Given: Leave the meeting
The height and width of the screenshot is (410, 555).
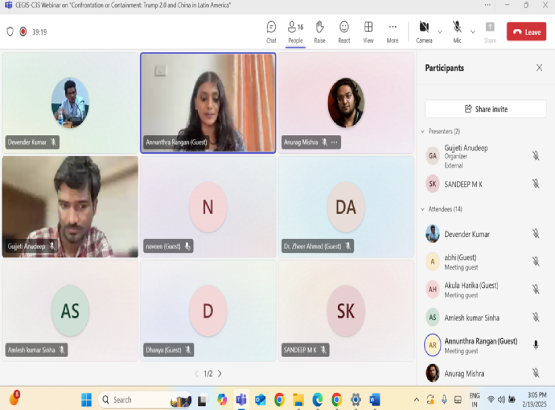Looking at the screenshot, I should [526, 32].
